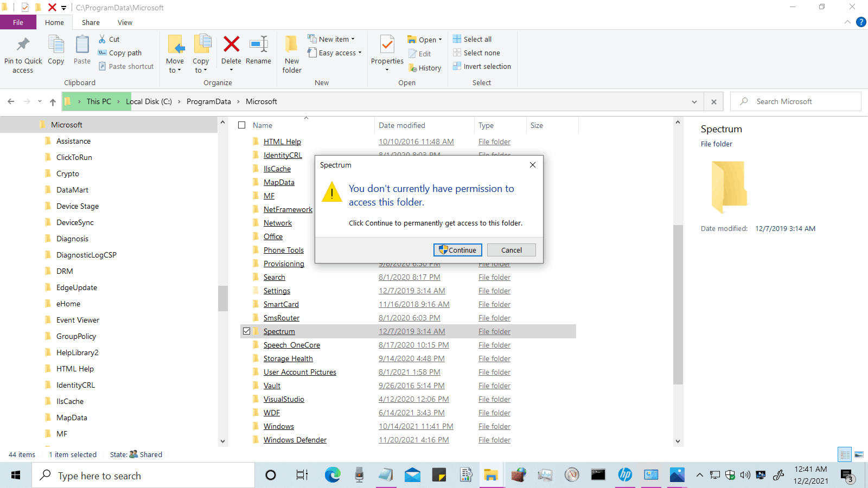This screenshot has height=488, width=868.
Task: Click Paste shortcut in the ribbon
Action: point(126,66)
